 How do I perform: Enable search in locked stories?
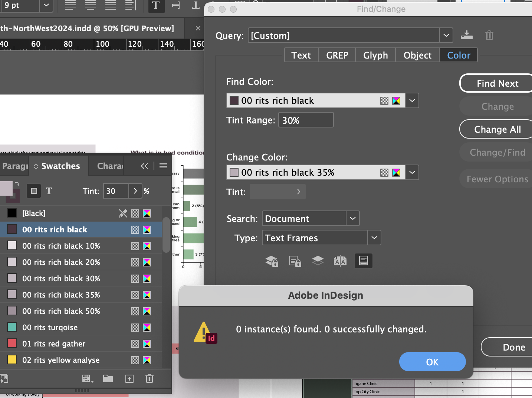point(295,261)
